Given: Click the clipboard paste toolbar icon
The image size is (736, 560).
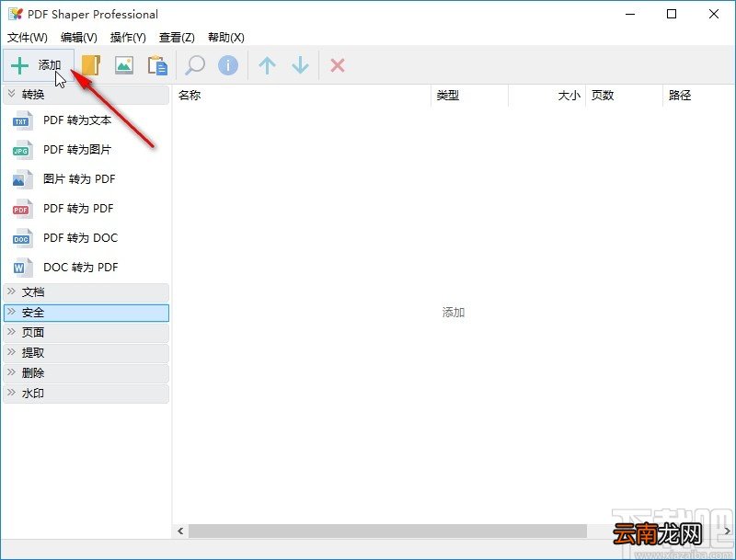Looking at the screenshot, I should click(157, 65).
